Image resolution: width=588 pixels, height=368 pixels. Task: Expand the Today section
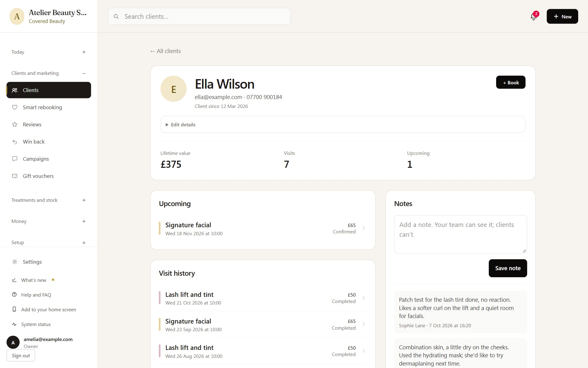click(x=84, y=52)
